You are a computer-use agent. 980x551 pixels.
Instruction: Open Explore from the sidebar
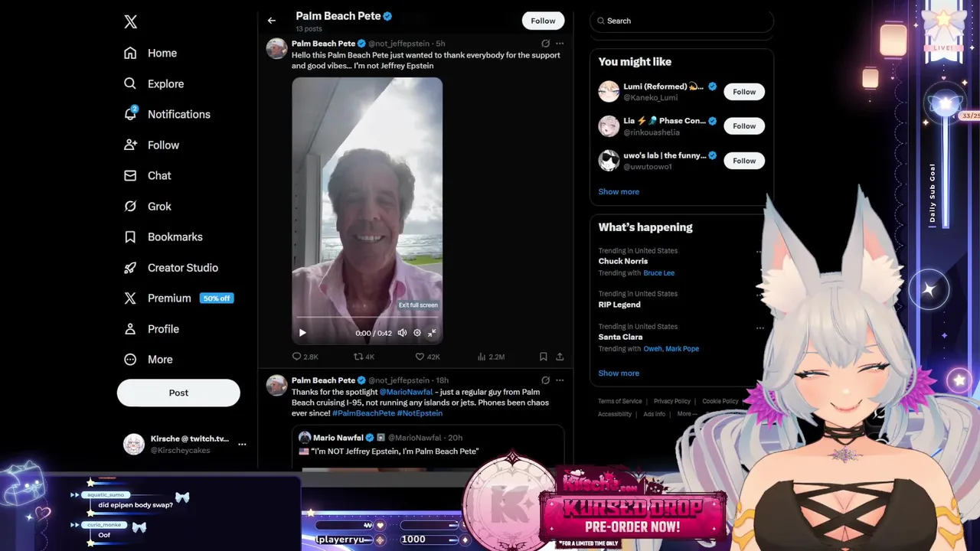tap(154, 83)
